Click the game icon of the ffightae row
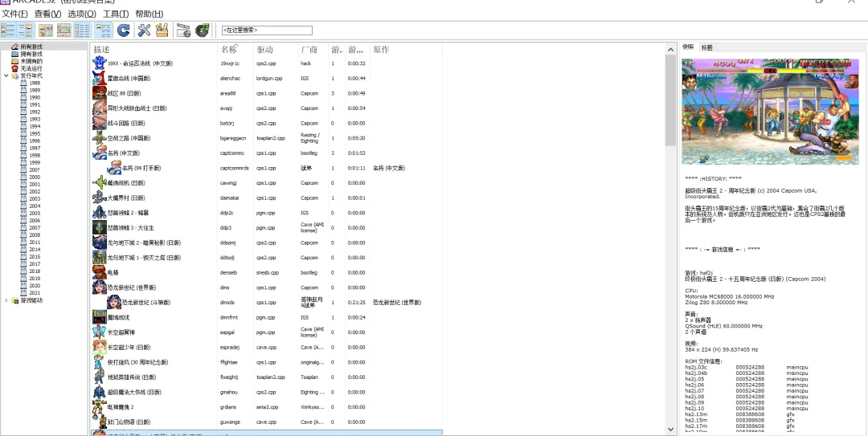 coord(100,362)
